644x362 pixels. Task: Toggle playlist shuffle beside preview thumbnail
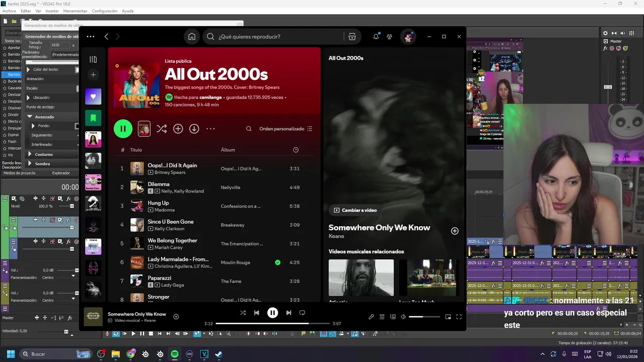pyautogui.click(x=162, y=129)
